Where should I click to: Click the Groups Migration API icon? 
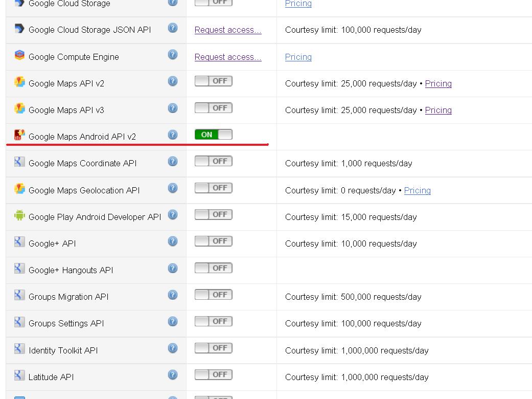(18, 295)
